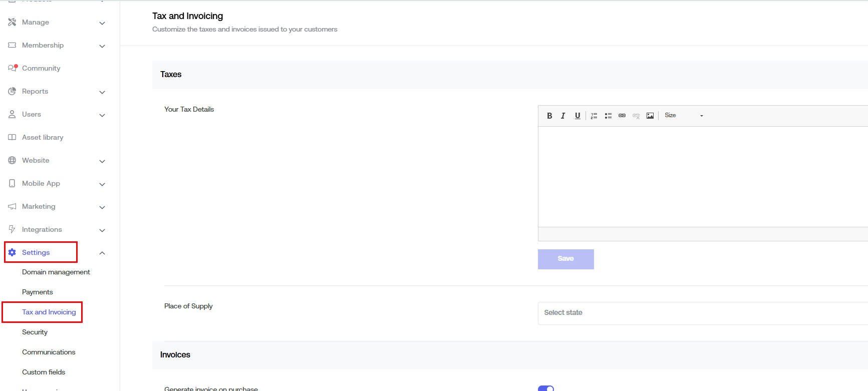868x391 pixels.
Task: Insert a numbered list in tax details
Action: coord(594,116)
